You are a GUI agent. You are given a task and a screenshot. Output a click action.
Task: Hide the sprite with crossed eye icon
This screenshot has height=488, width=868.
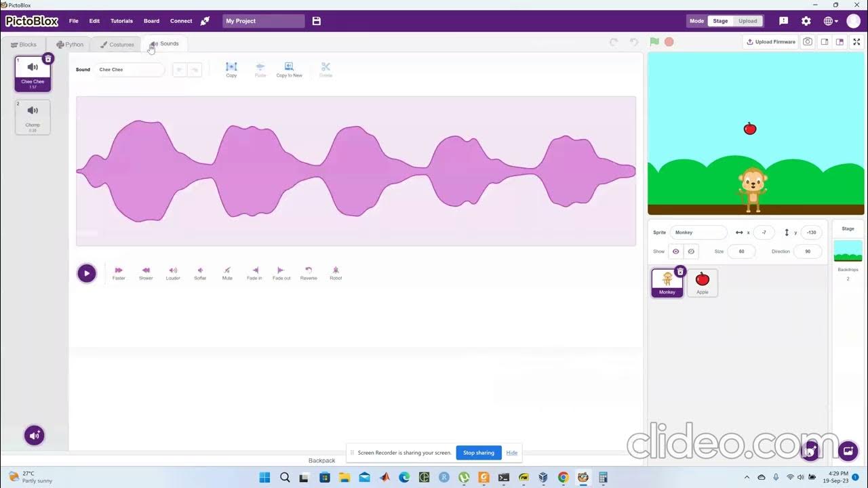[x=691, y=251]
